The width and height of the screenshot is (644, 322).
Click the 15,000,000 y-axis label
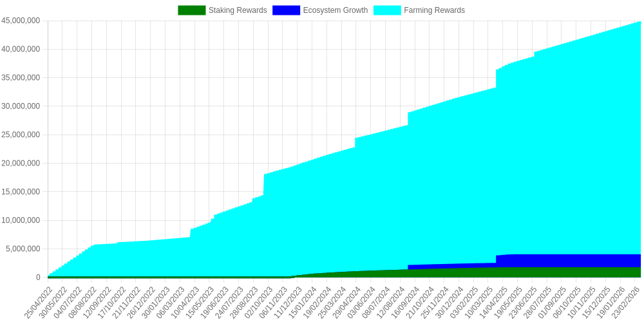tap(21, 192)
